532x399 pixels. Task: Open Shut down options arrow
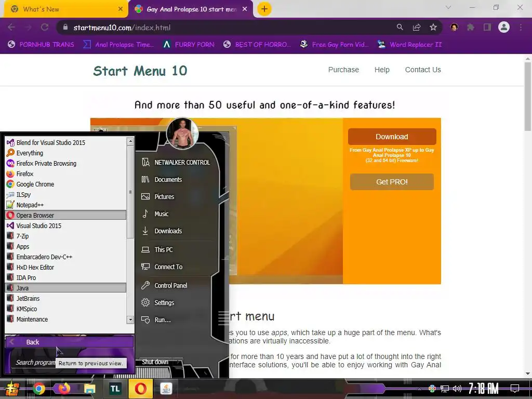point(179,362)
